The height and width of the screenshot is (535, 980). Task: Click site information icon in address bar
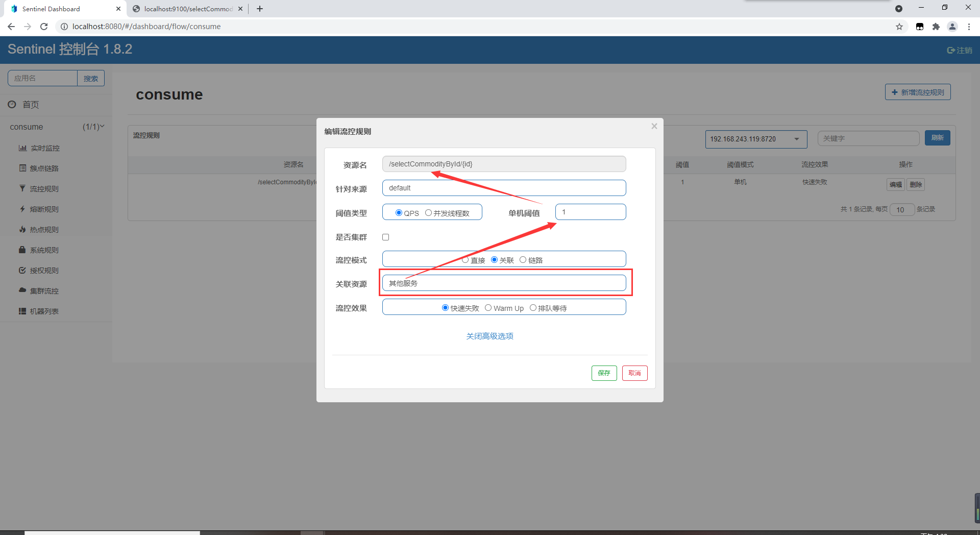tap(64, 27)
